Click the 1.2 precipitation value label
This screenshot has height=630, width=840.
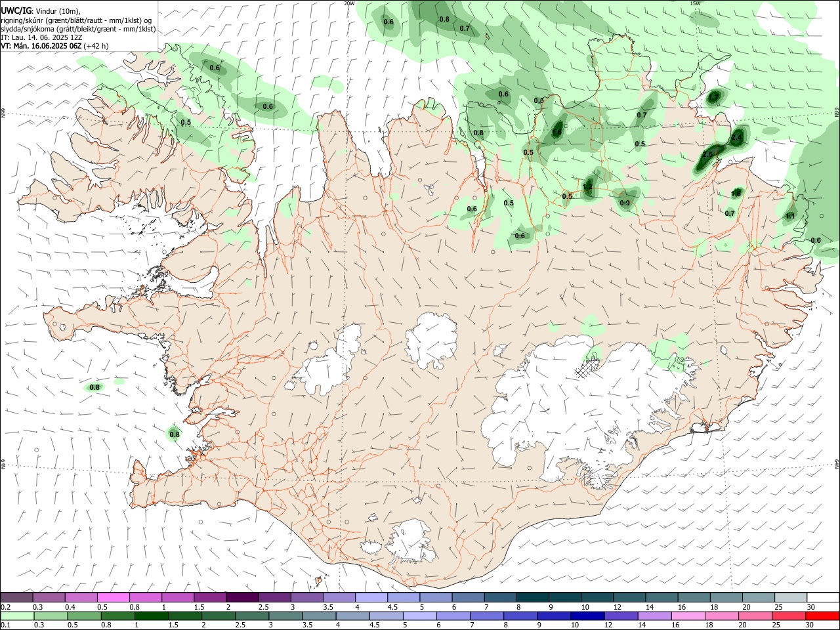[587, 187]
